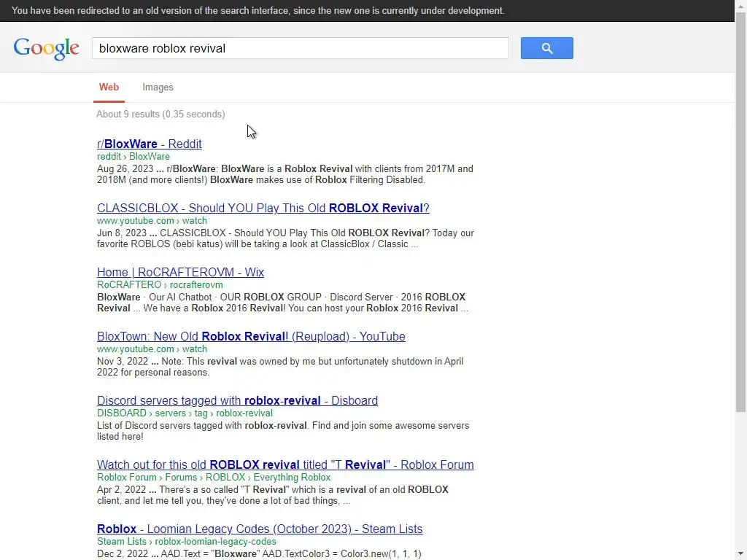The width and height of the screenshot is (747, 560).
Task: Click the List of Discord servers snippet text
Action: pyautogui.click(x=283, y=431)
